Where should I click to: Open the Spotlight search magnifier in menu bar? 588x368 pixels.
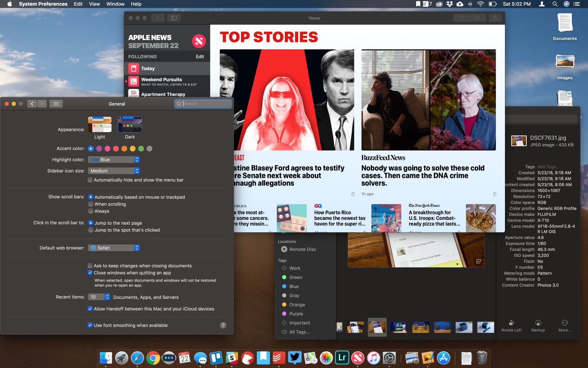point(555,4)
